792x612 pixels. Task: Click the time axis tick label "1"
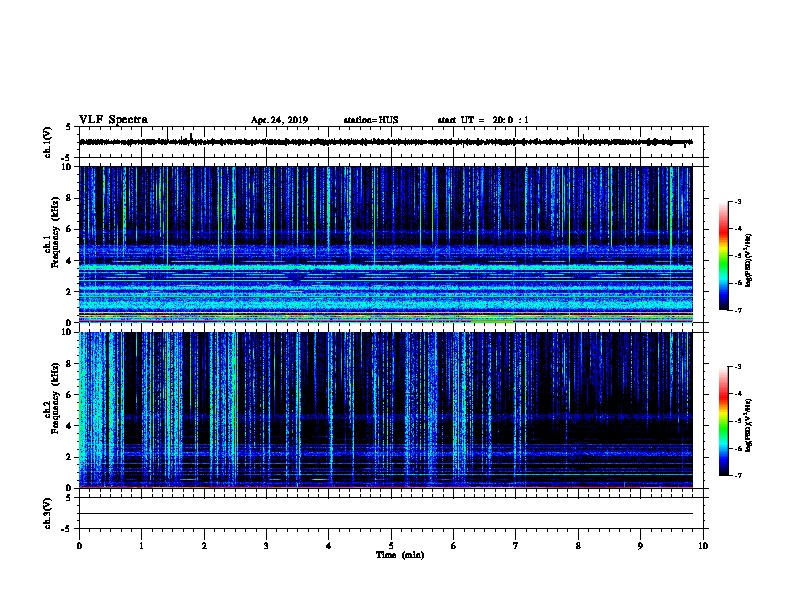click(x=141, y=546)
